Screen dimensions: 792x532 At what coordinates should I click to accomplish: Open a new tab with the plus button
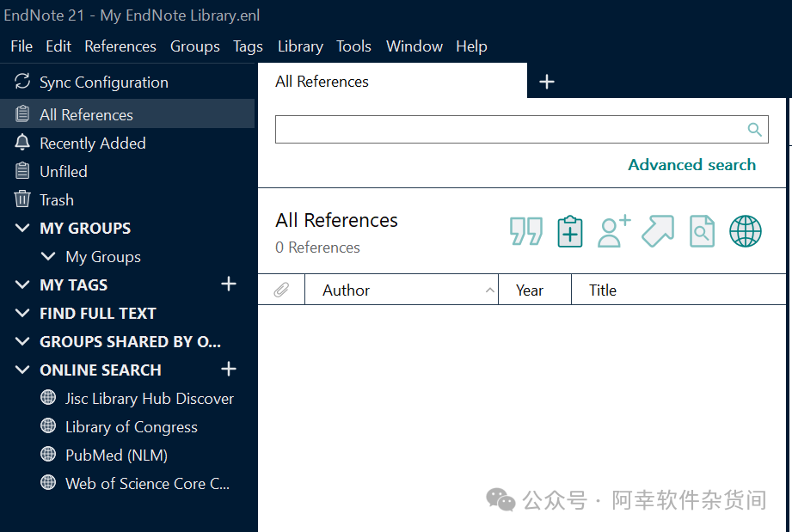coord(547,82)
